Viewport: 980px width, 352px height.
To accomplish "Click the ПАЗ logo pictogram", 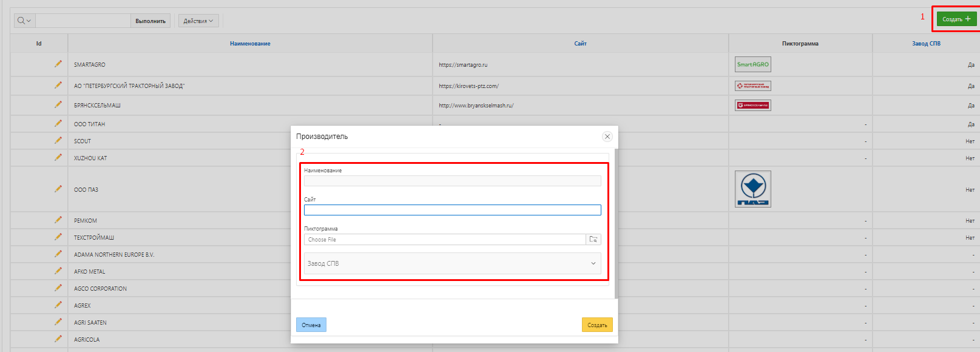I will point(752,189).
